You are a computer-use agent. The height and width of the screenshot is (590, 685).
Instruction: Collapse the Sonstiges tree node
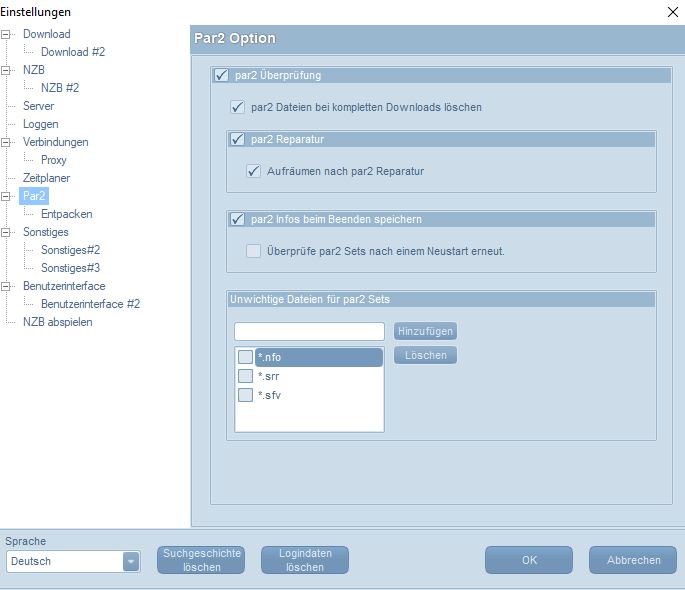(6, 232)
